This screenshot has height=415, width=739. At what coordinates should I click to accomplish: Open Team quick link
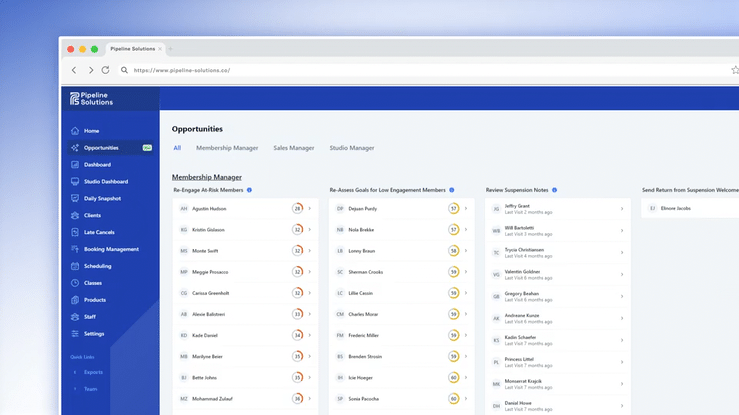(x=90, y=389)
